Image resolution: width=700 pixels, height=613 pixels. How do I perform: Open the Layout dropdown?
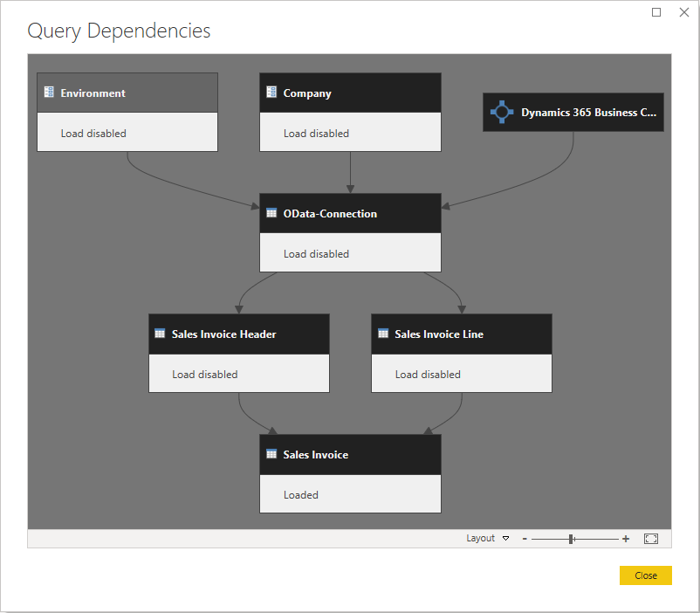(487, 539)
